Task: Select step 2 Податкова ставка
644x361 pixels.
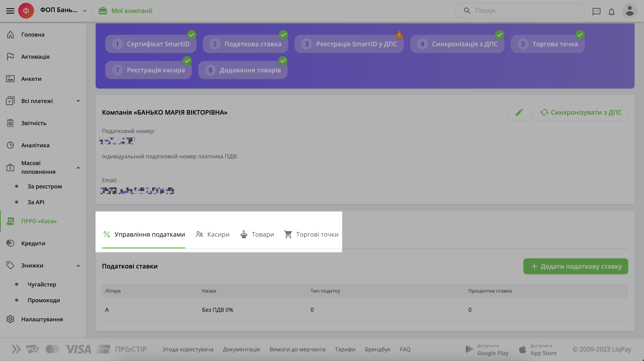Action: point(246,44)
